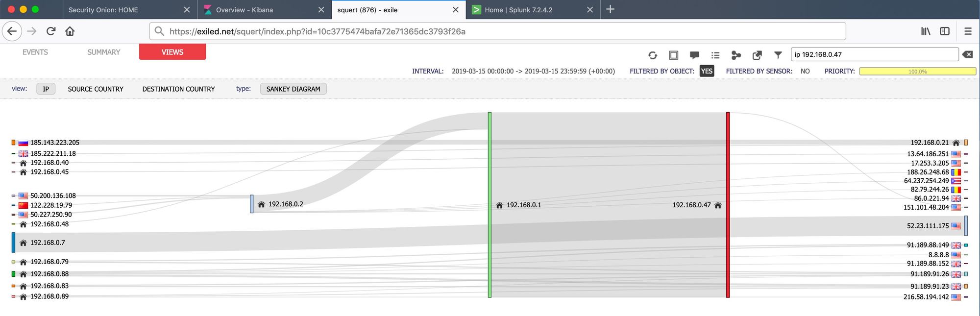The height and width of the screenshot is (316, 980).
Task: Open the Firefox hamburger menu
Action: (x=968, y=31)
